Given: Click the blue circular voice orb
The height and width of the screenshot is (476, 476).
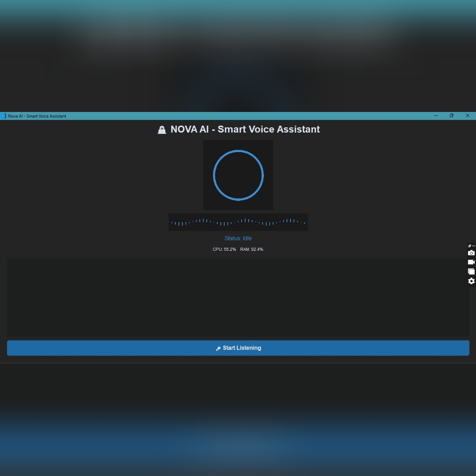Looking at the screenshot, I should 238,175.
